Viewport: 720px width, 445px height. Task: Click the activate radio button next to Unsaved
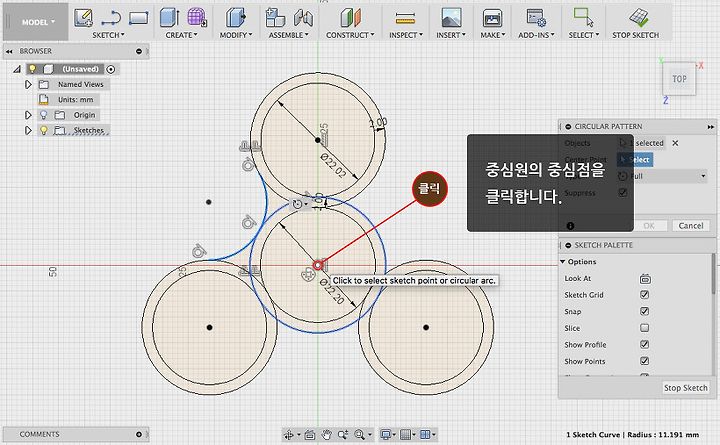(x=111, y=69)
